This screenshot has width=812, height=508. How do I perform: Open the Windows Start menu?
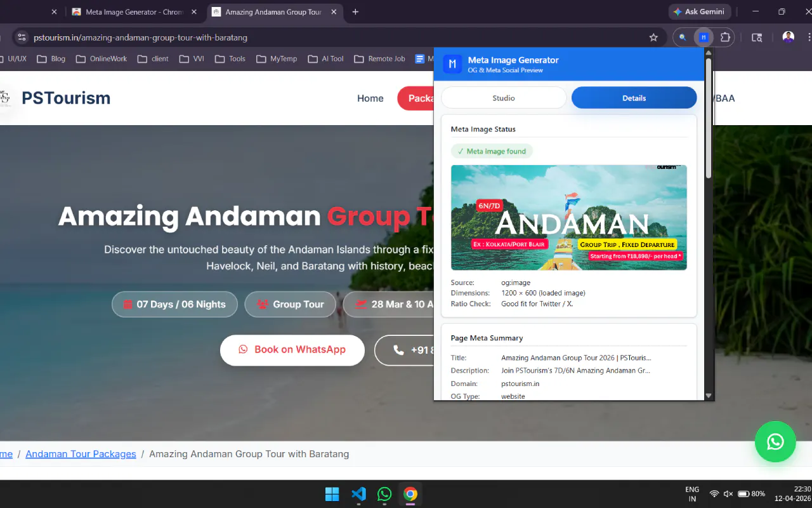click(332, 494)
